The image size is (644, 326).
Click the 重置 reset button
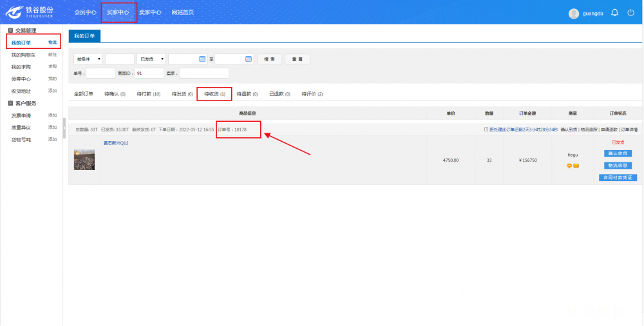pos(297,59)
